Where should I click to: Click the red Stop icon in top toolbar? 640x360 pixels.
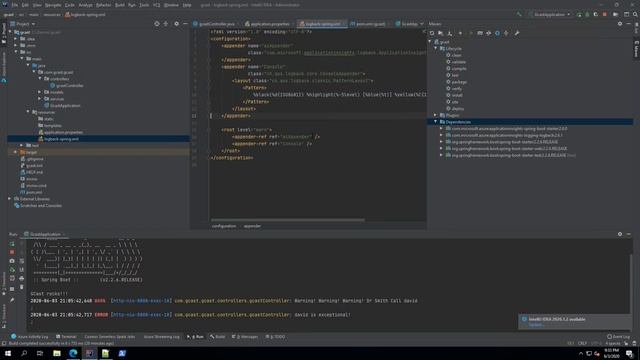[x=605, y=14]
